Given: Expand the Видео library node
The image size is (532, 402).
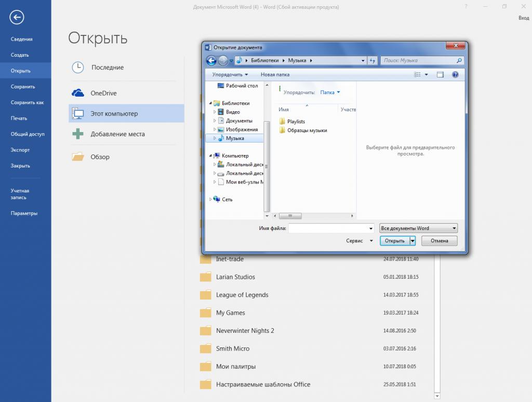Looking at the screenshot, I should click(x=215, y=112).
